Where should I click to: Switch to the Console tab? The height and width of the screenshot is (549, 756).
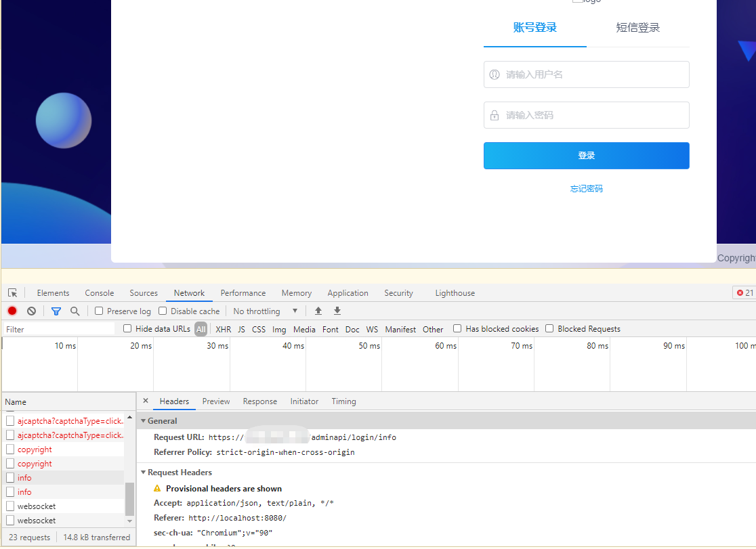[x=100, y=293]
